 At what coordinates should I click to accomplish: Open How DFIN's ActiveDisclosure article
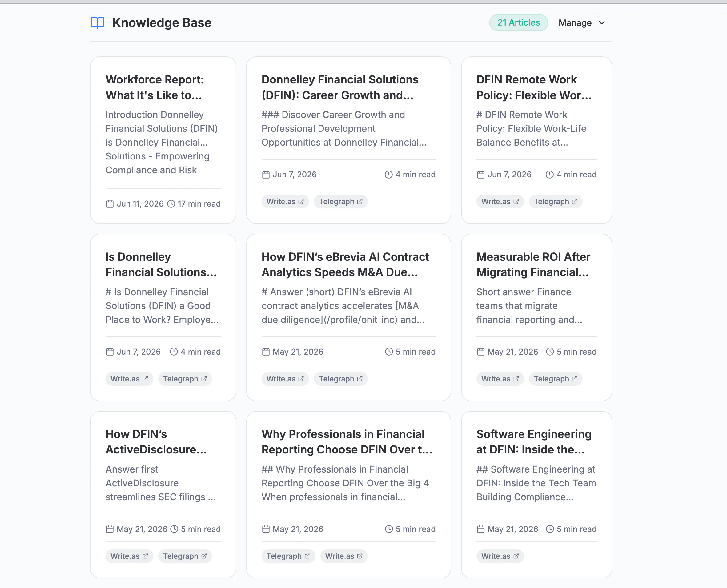pyautogui.click(x=156, y=442)
